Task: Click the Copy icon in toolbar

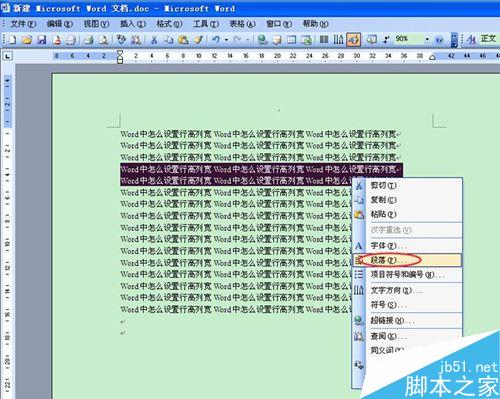Action: pos(169,40)
